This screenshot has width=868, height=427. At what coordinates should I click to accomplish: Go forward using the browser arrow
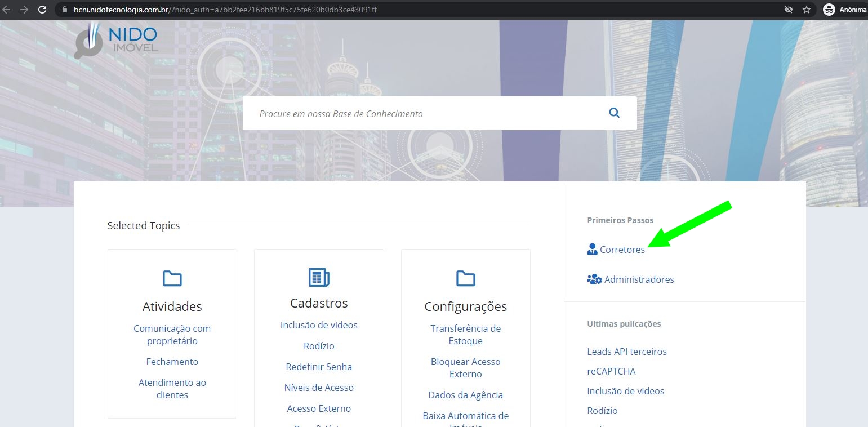click(24, 10)
